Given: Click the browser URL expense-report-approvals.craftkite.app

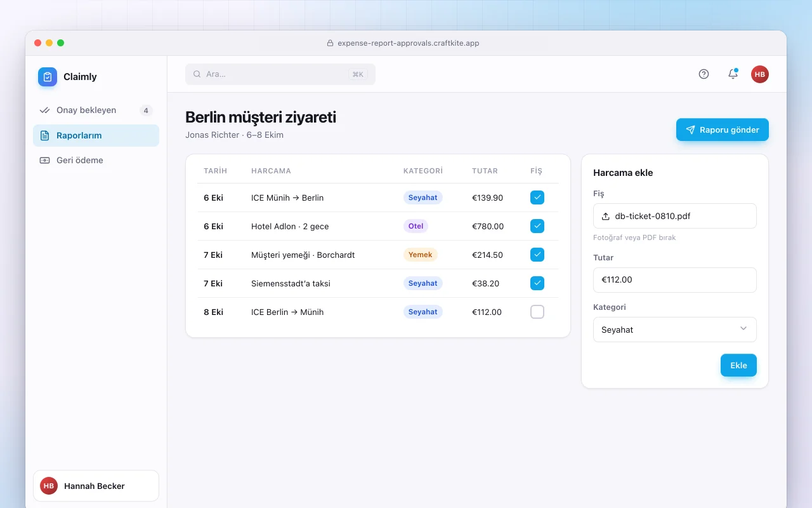Looking at the screenshot, I should point(409,43).
